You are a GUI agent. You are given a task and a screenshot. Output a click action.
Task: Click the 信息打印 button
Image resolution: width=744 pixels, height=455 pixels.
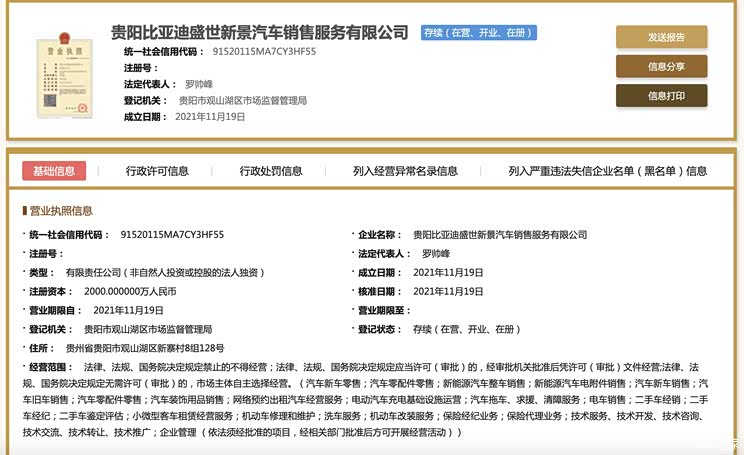661,96
